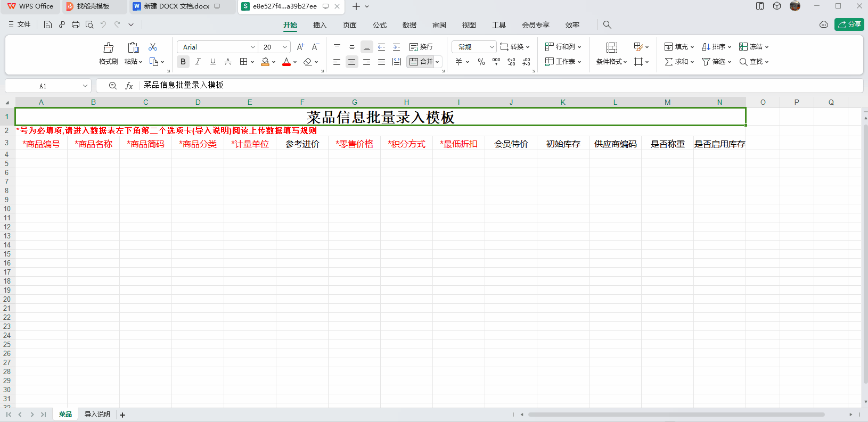Click the scissors Cut icon

pos(153,47)
